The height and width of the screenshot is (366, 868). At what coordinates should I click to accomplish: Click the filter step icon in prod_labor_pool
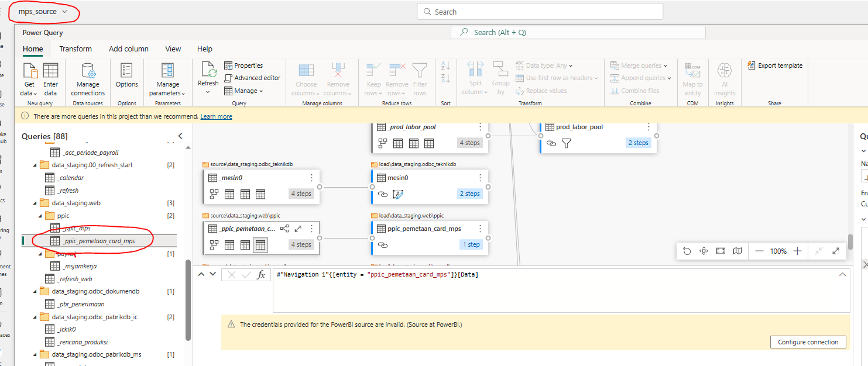pyautogui.click(x=566, y=143)
